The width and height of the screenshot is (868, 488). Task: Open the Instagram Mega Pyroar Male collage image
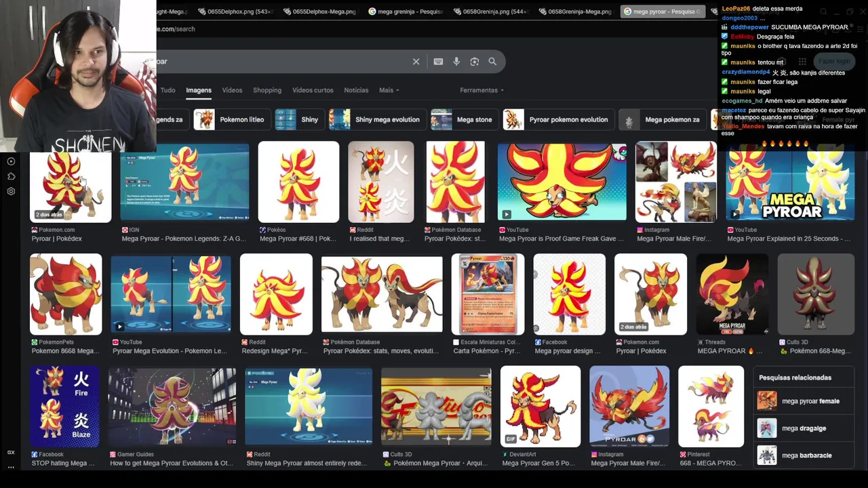click(x=676, y=182)
